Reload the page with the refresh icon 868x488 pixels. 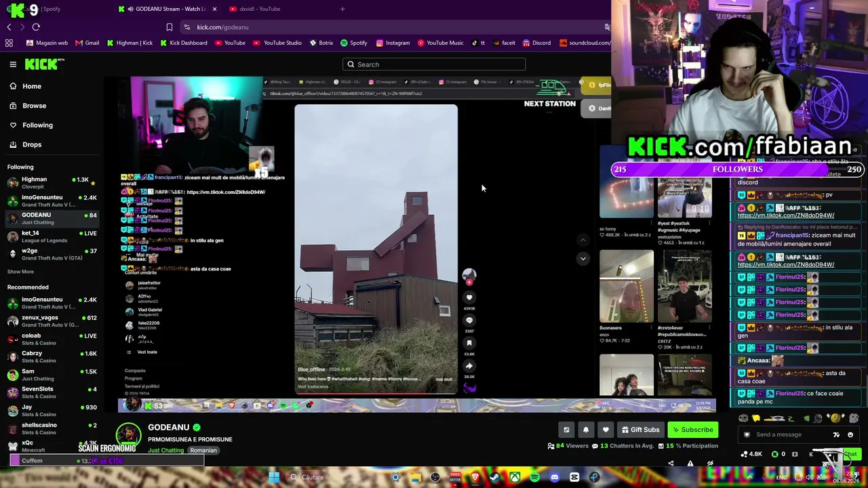click(36, 27)
